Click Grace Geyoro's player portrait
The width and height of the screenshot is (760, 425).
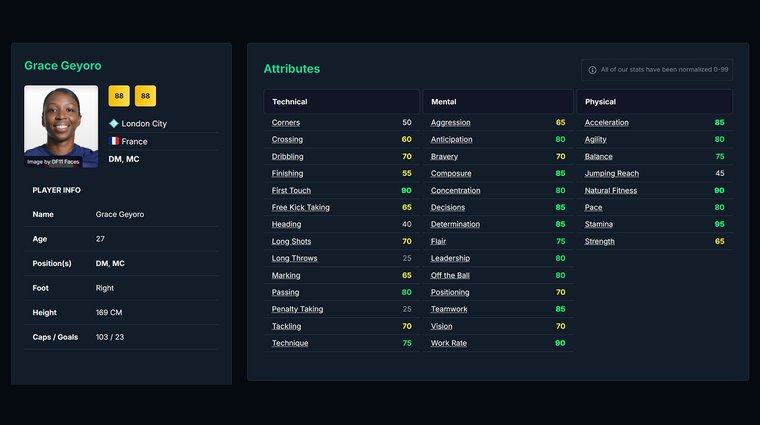click(x=61, y=126)
